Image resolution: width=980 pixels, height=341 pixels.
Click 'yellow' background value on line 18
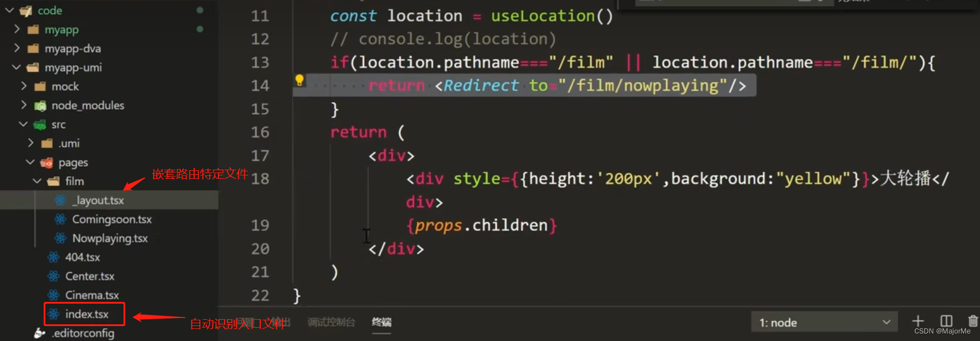[x=813, y=179]
